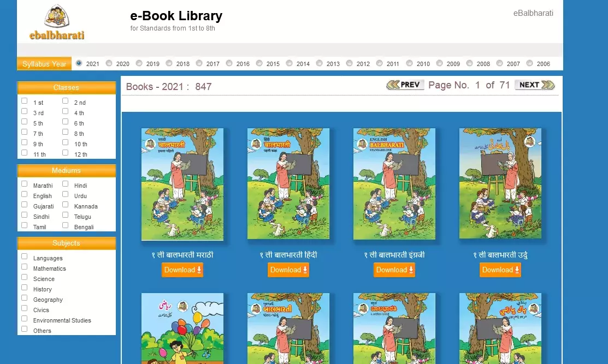
Task: Open the Urdu Balbharati book cover
Action: click(x=500, y=183)
